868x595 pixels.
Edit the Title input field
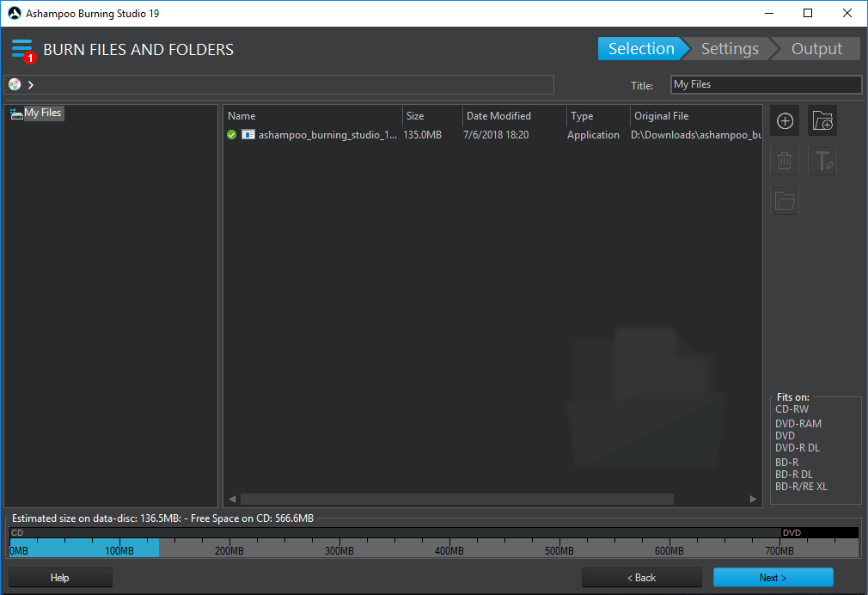766,84
